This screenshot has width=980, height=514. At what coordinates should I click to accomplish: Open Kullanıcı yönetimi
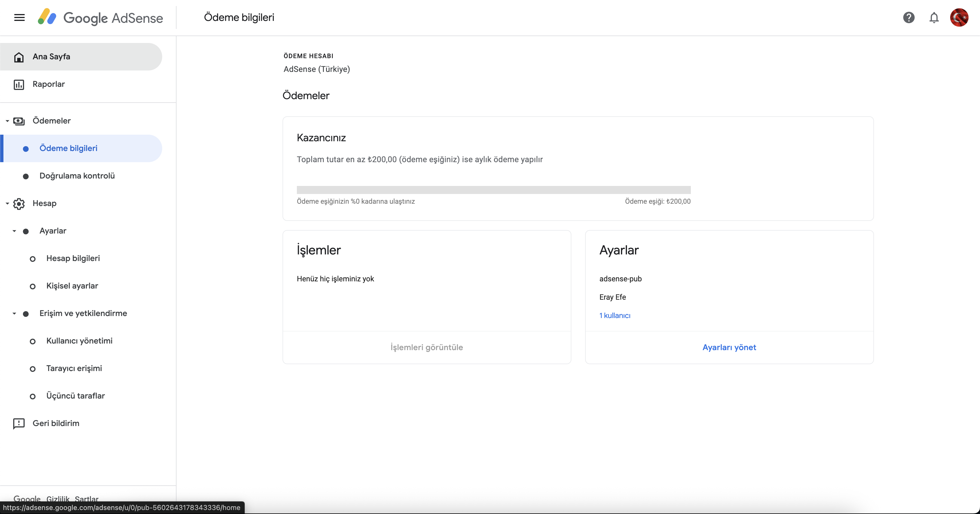tap(81, 341)
